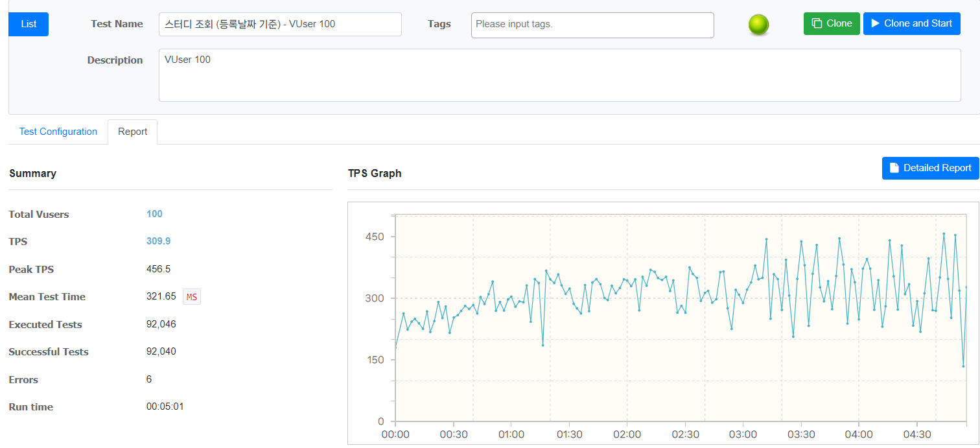Screen dimensions: 980x448
Task: Go back with the List button
Action: [29, 24]
